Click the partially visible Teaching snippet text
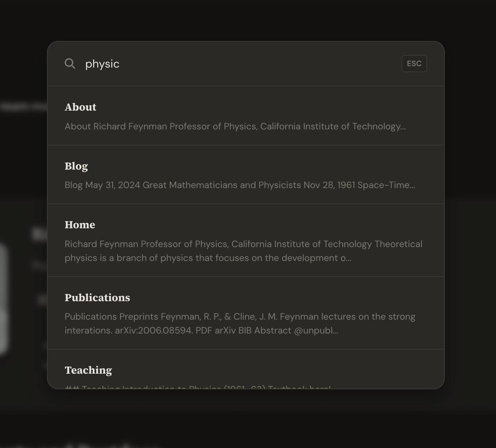Viewport: 496px width, 448px height. point(198,386)
